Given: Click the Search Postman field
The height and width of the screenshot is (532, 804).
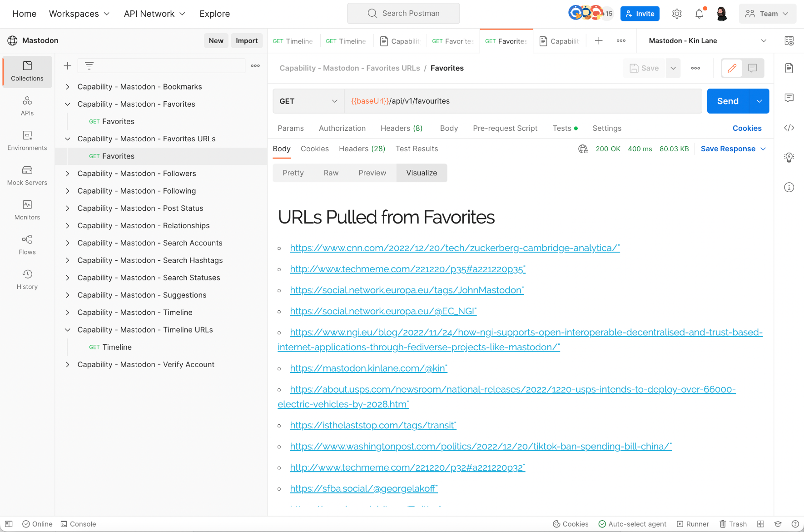Looking at the screenshot, I should [403, 14].
